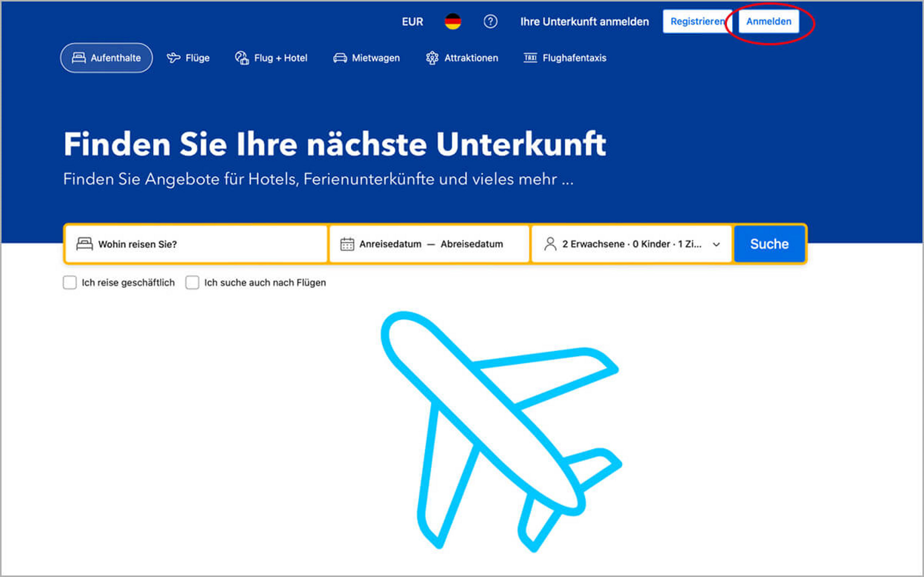924x577 pixels.
Task: Open help via question mark icon
Action: point(490,21)
